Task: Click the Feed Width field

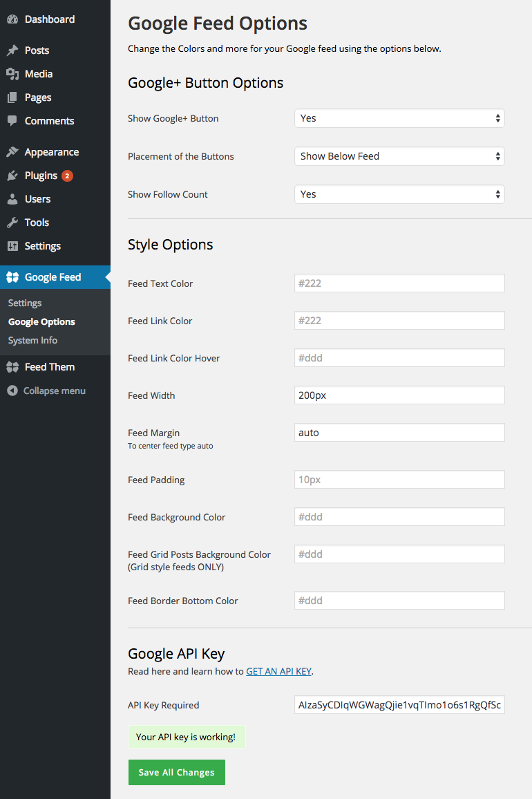Action: (399, 395)
